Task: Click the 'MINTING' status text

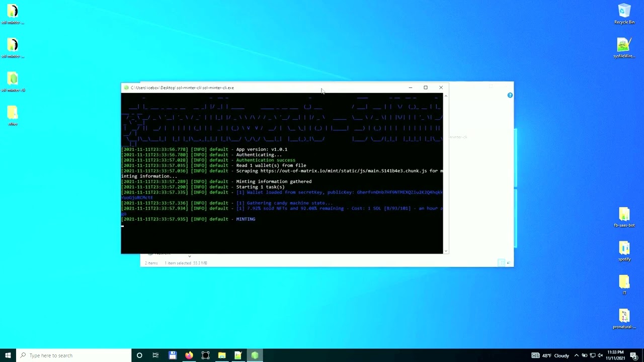Action: tap(246, 219)
